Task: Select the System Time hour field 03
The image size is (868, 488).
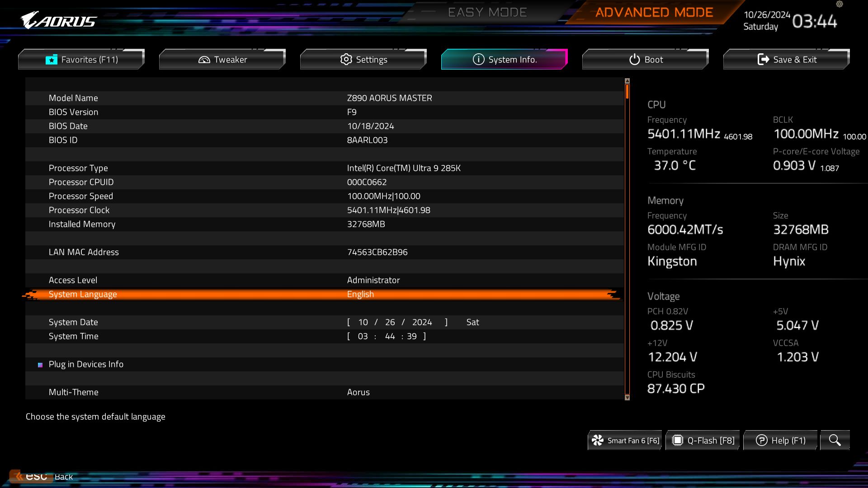Action: [363, 336]
